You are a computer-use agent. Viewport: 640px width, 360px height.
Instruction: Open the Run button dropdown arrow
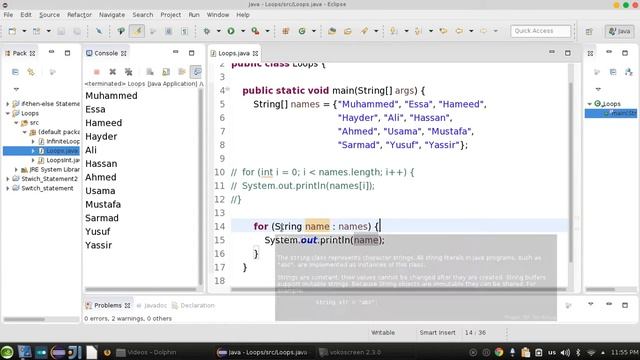click(x=242, y=31)
